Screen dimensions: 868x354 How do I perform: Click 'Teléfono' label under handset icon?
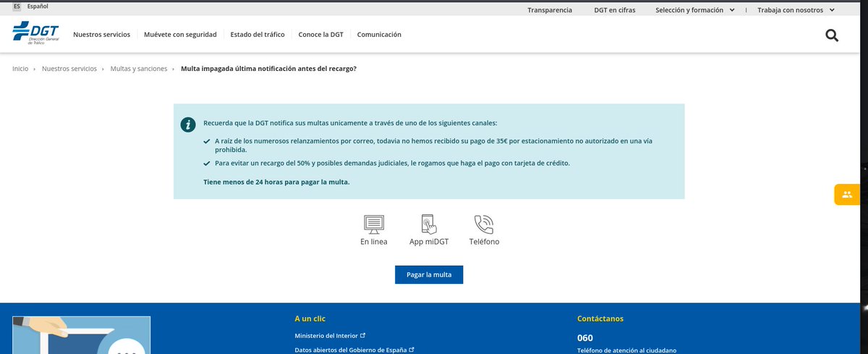click(x=484, y=242)
